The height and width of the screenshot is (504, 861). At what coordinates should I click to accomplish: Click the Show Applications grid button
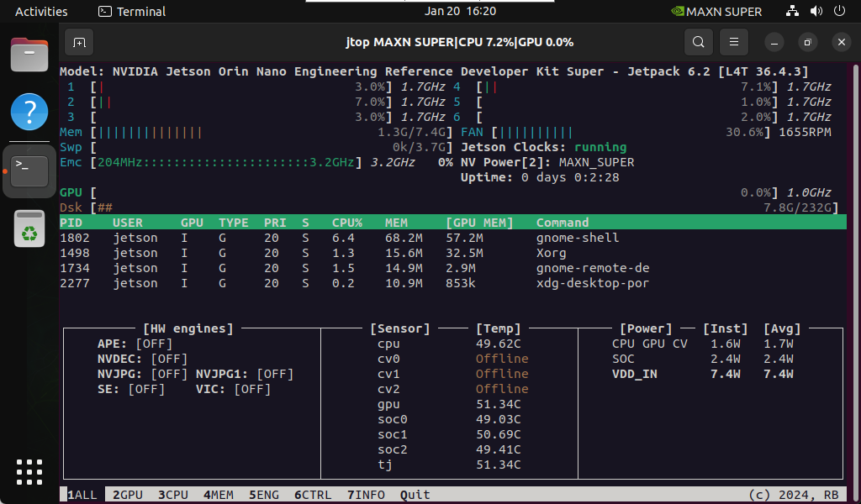[29, 472]
